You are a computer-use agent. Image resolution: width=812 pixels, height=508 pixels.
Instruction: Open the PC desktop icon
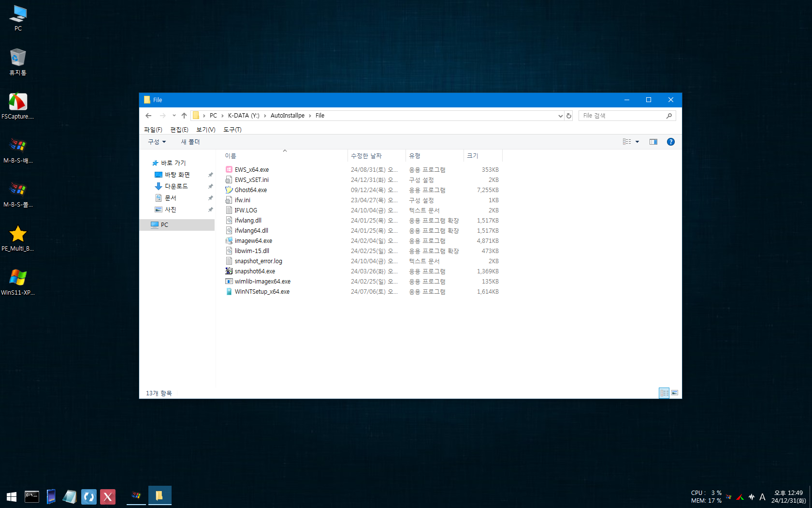tap(18, 18)
